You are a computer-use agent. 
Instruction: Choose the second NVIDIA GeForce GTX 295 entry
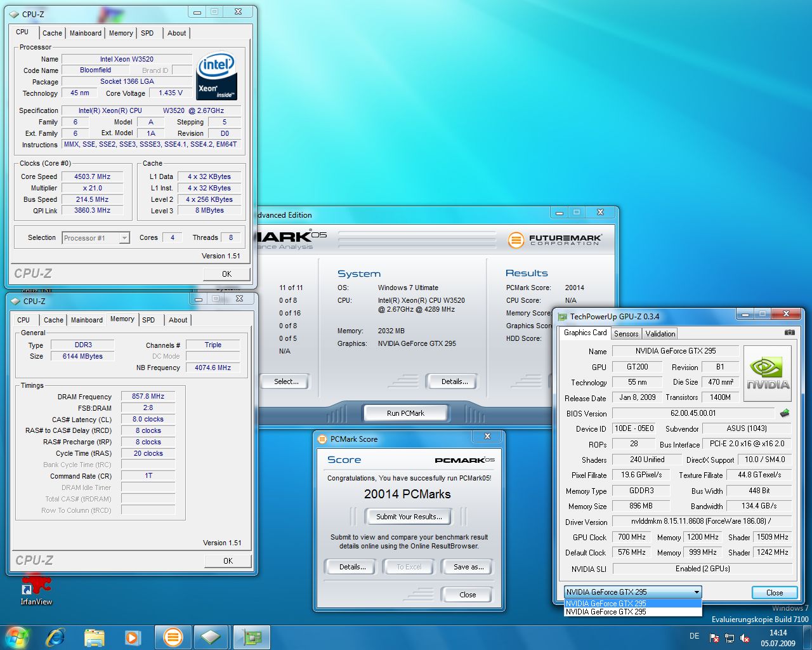click(632, 612)
